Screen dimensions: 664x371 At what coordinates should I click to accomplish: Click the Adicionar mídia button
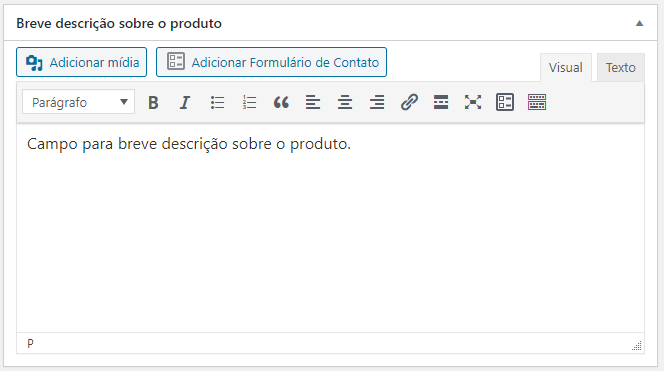pos(82,62)
